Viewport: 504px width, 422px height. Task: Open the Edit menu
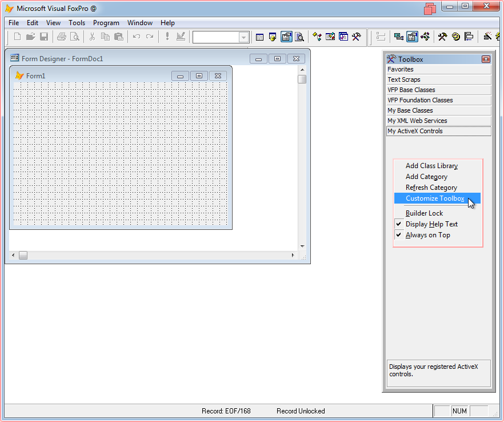point(33,23)
